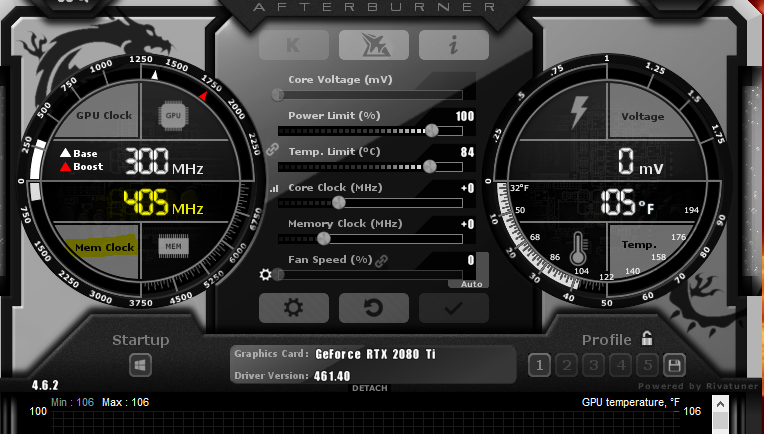Click the Core Voltage slider handle
Viewport: 764px width, 434px height.
point(278,94)
